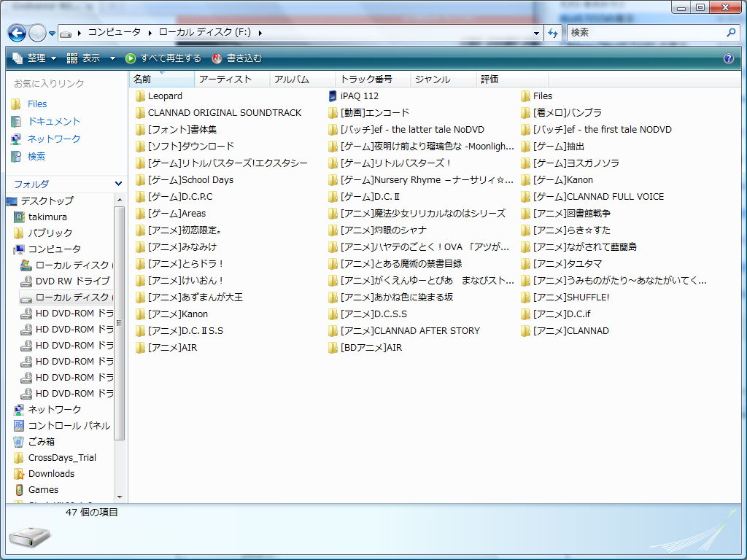The image size is (747, 560).
Task: Open the recent pages dropdown arrow
Action: pos(53,34)
